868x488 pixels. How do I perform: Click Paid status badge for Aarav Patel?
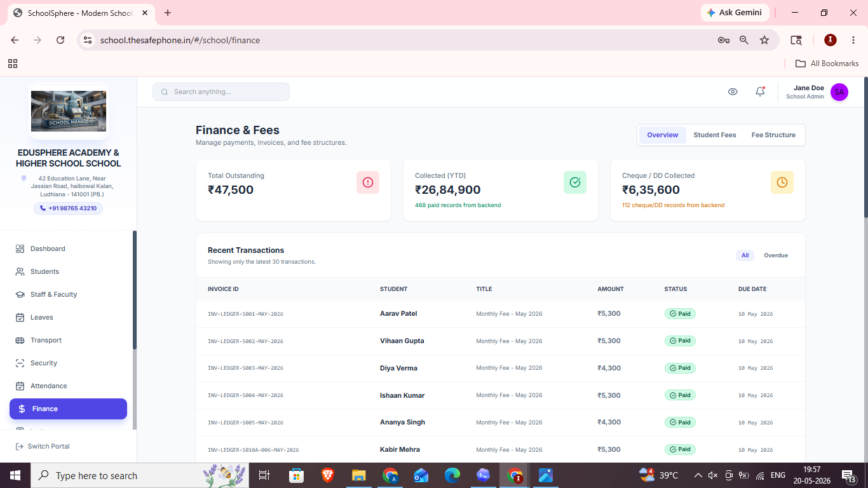coord(680,313)
